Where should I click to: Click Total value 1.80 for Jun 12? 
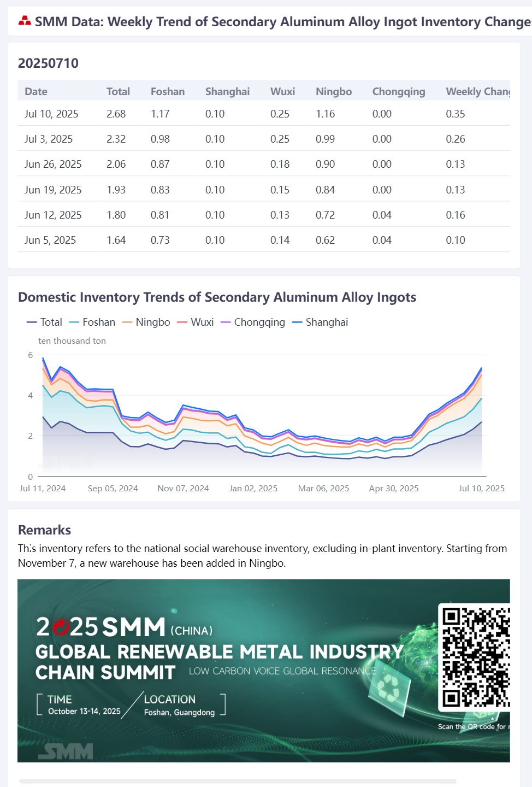coord(116,215)
